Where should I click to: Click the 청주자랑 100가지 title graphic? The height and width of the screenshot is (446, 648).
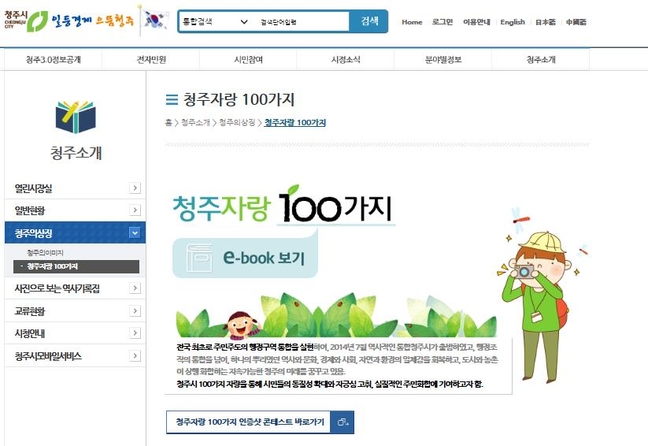(x=283, y=206)
